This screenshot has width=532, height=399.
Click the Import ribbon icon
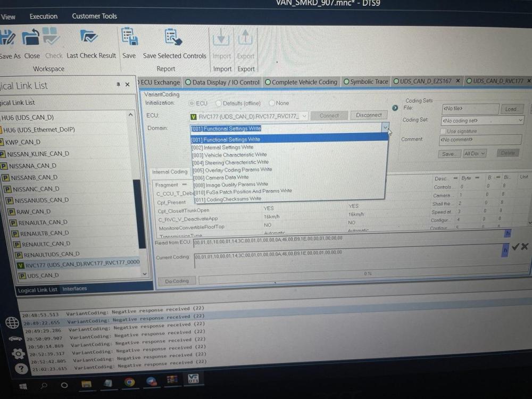(x=221, y=37)
